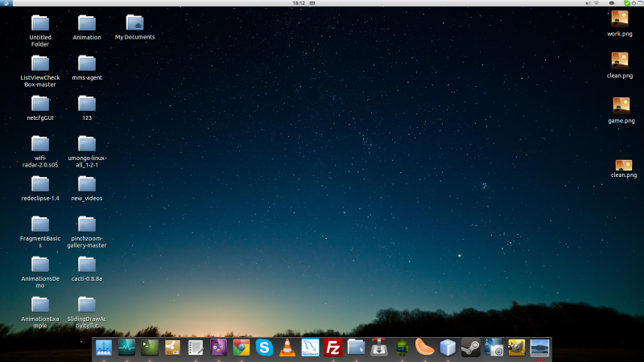
Task: Launch Pidgin messenger in dock
Action: pyautogui.click(x=218, y=348)
